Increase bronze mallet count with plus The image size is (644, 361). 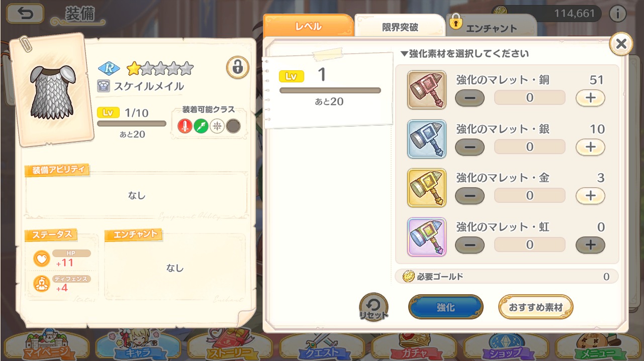pos(590,98)
